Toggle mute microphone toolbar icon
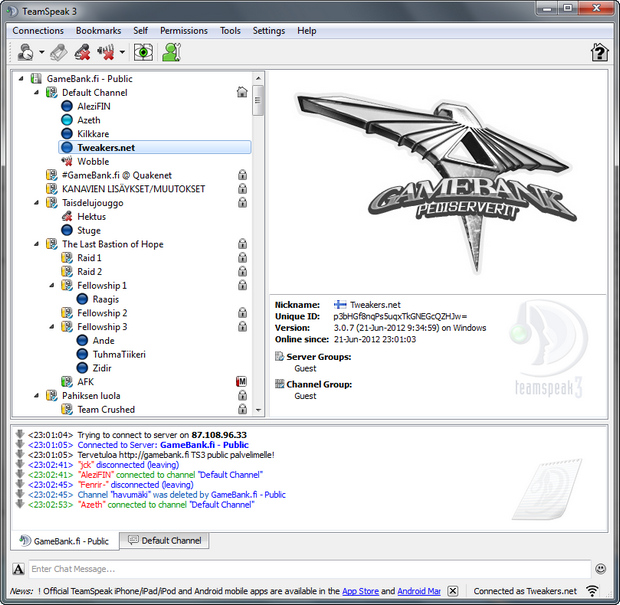620x605 pixels. [x=83, y=52]
